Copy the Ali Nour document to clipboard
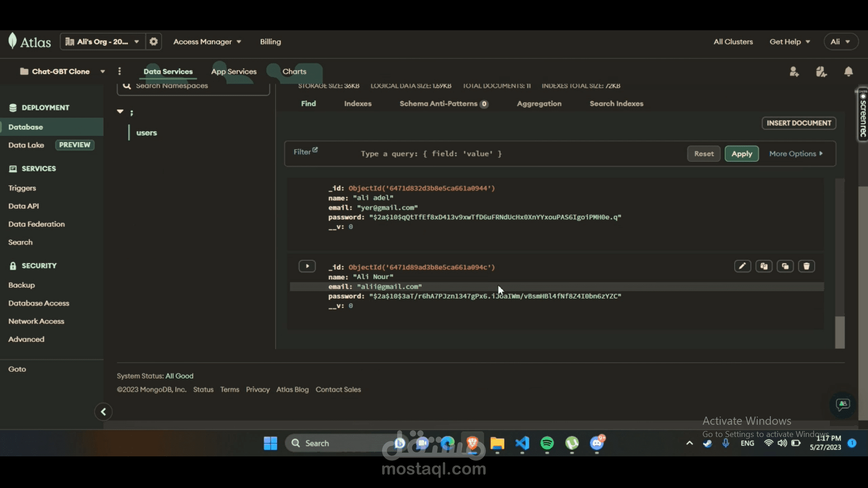This screenshot has height=488, width=868. (x=764, y=266)
